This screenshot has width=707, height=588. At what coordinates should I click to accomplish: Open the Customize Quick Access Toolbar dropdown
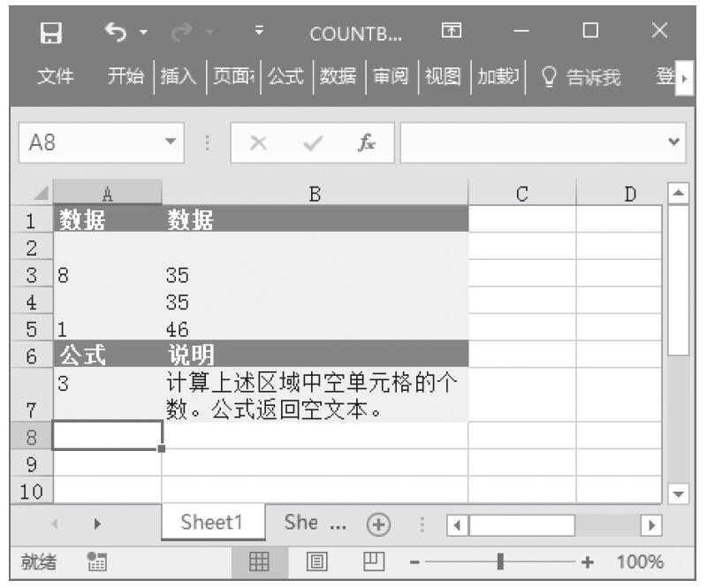tap(261, 34)
